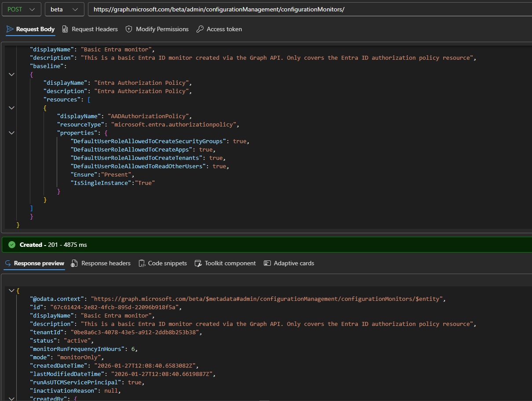Collapse the resources array item block
The width and height of the screenshot is (532, 401).
click(x=11, y=108)
